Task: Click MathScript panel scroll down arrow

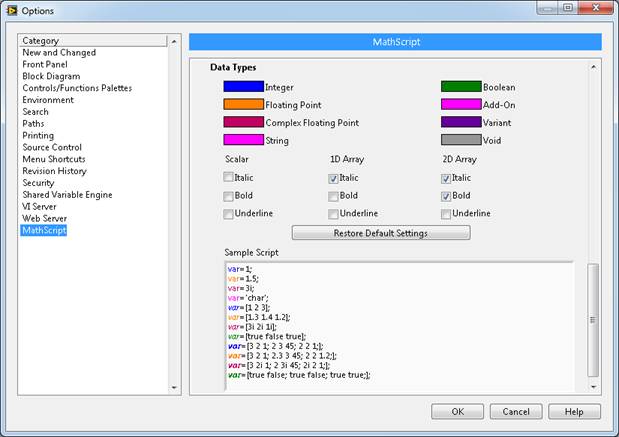Action: 593,387
